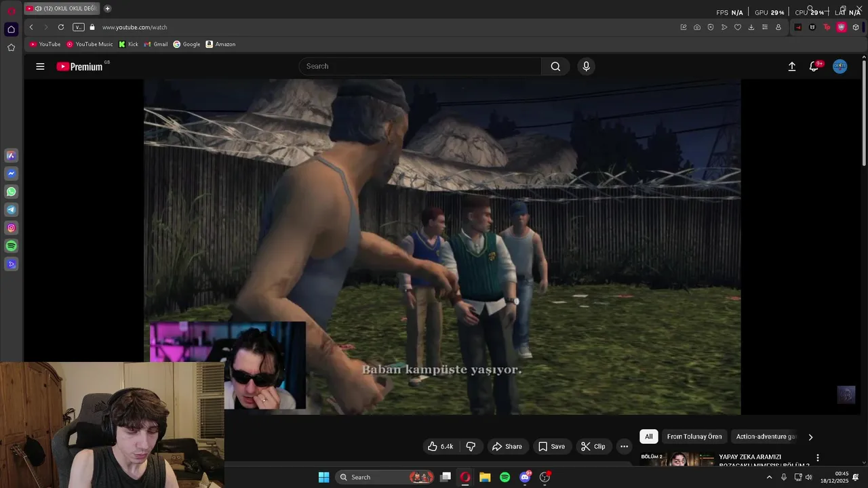Viewport: 868px width, 488px height.
Task: Open the Opera menu logo
Action: (11, 11)
